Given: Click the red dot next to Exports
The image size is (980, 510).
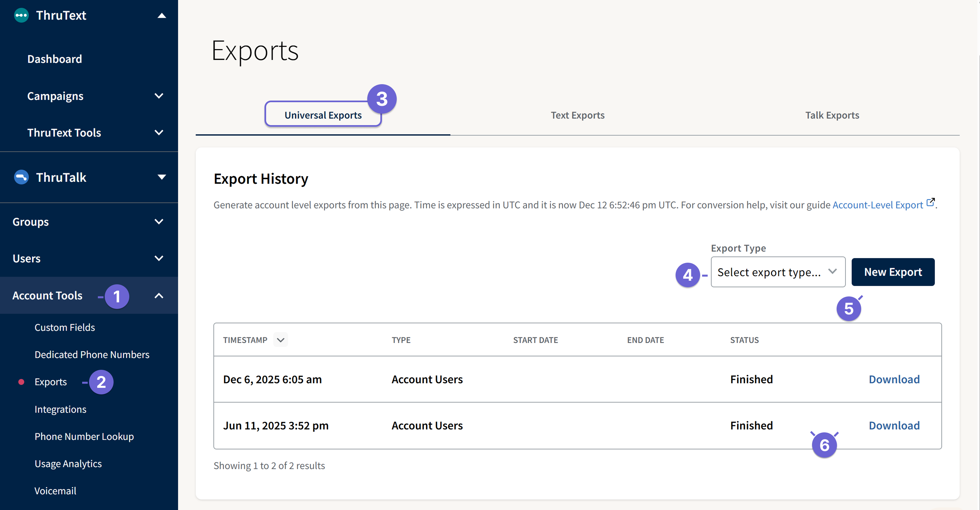Looking at the screenshot, I should pos(21,382).
